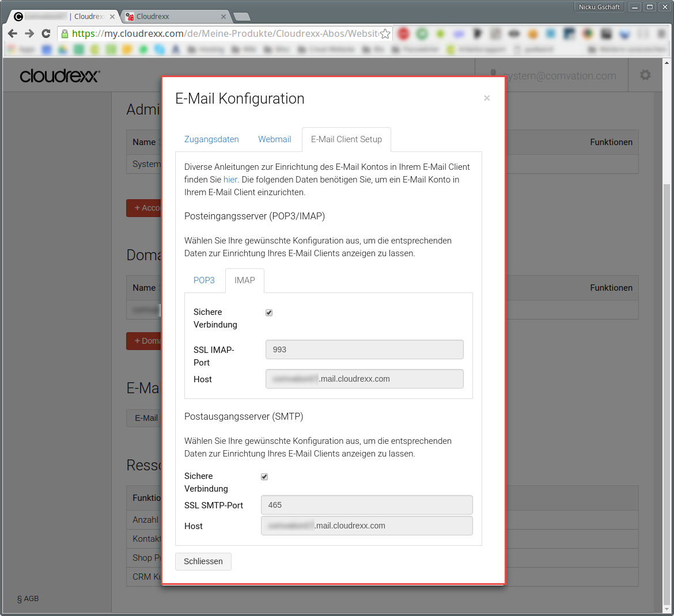Disable the Sichere Verbindung checkbox for IMAP
The width and height of the screenshot is (674, 616).
pos(269,312)
